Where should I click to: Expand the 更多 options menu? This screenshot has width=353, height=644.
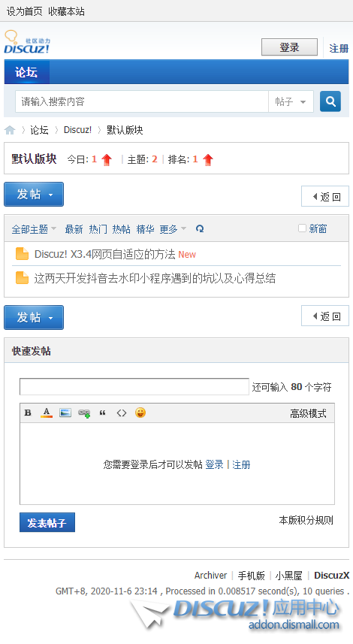tap(173, 229)
